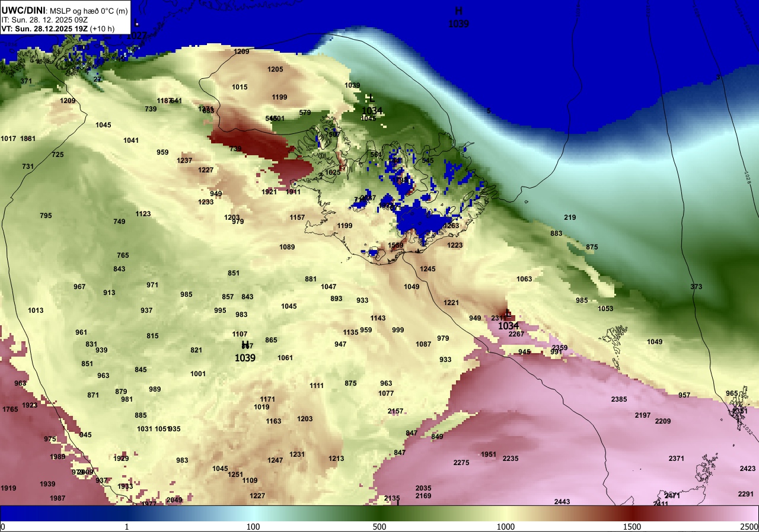Click the 1089 height value
759x532 pixels.
[x=287, y=247]
